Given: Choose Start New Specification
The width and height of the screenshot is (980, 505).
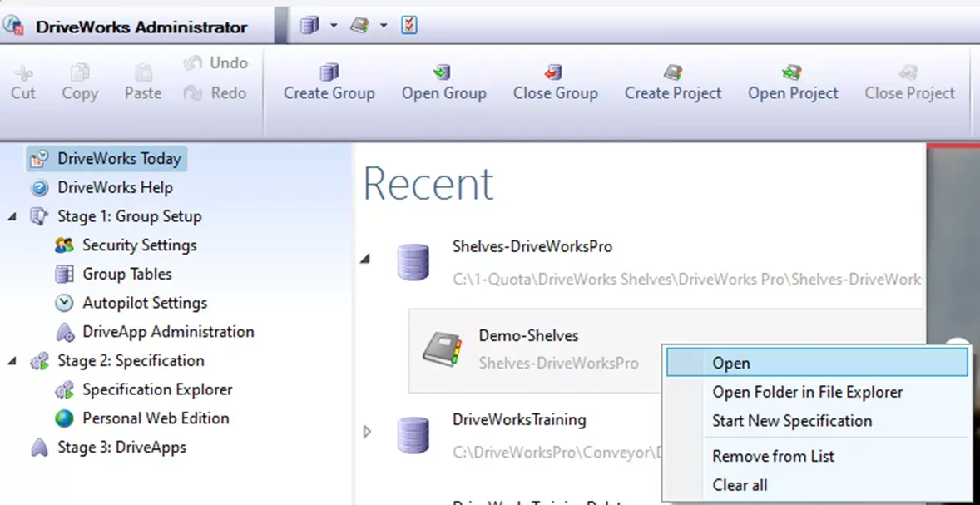Looking at the screenshot, I should [x=817, y=421].
